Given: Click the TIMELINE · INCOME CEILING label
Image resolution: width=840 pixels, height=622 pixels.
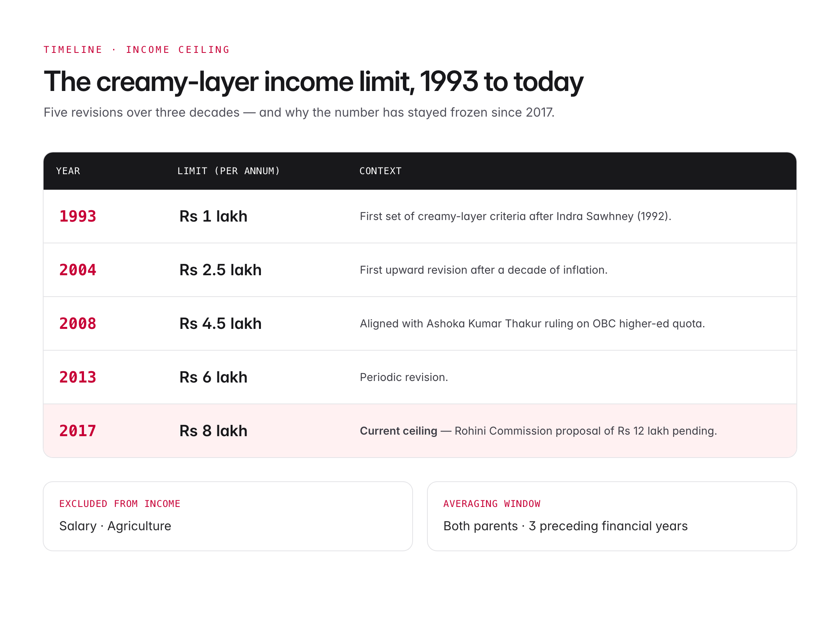Looking at the screenshot, I should (x=137, y=50).
